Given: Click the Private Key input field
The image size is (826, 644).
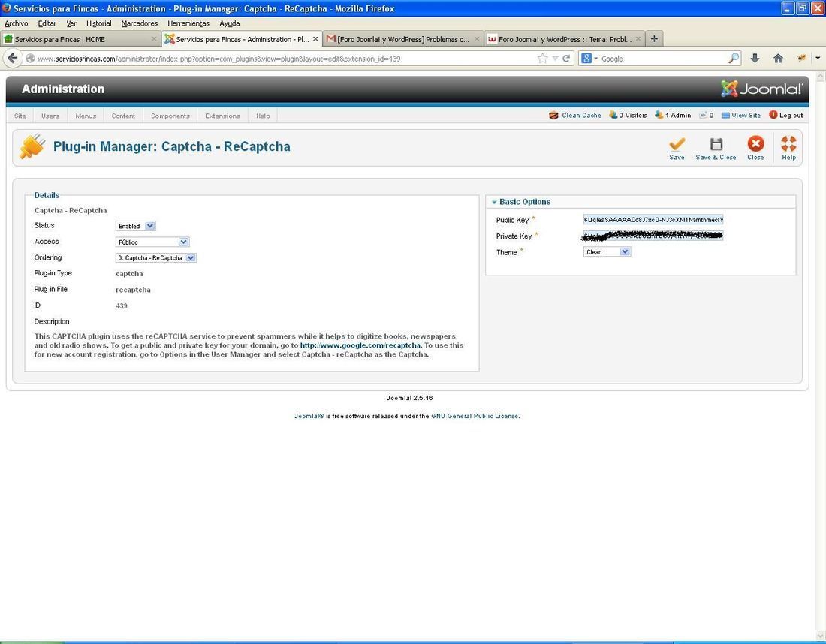Looking at the screenshot, I should point(653,236).
